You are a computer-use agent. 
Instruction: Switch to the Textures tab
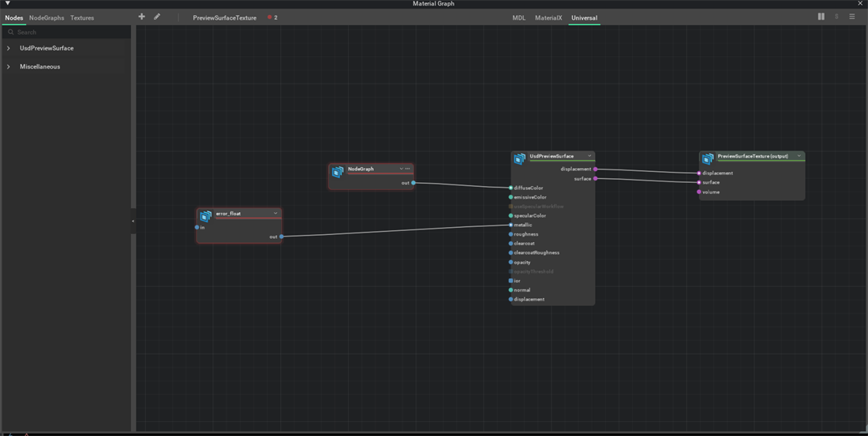click(x=82, y=17)
